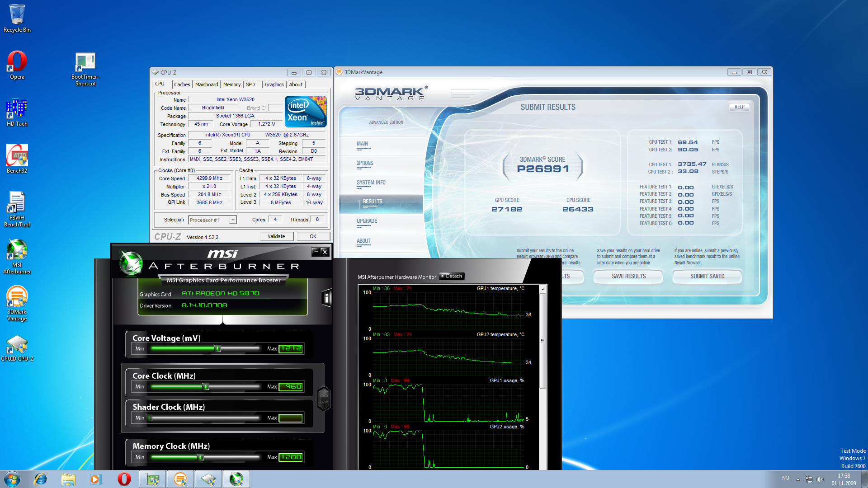This screenshot has height=488, width=868.
Task: Switch to MSI Afterburner taskbar button
Action: (x=236, y=479)
